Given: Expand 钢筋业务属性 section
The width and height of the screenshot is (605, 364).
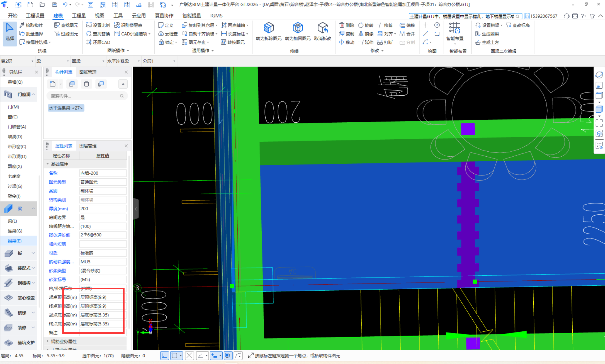Looking at the screenshot, I should 48,341.
